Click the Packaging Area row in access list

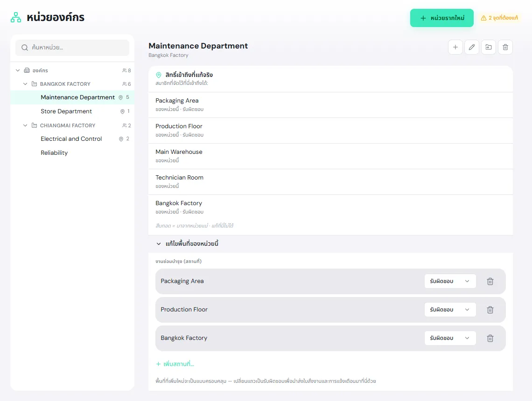tap(330, 105)
